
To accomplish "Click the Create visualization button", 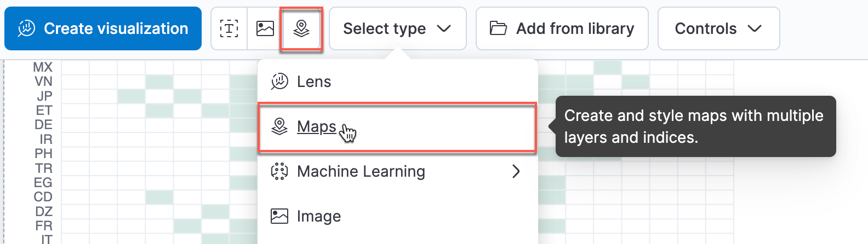I will click(103, 28).
